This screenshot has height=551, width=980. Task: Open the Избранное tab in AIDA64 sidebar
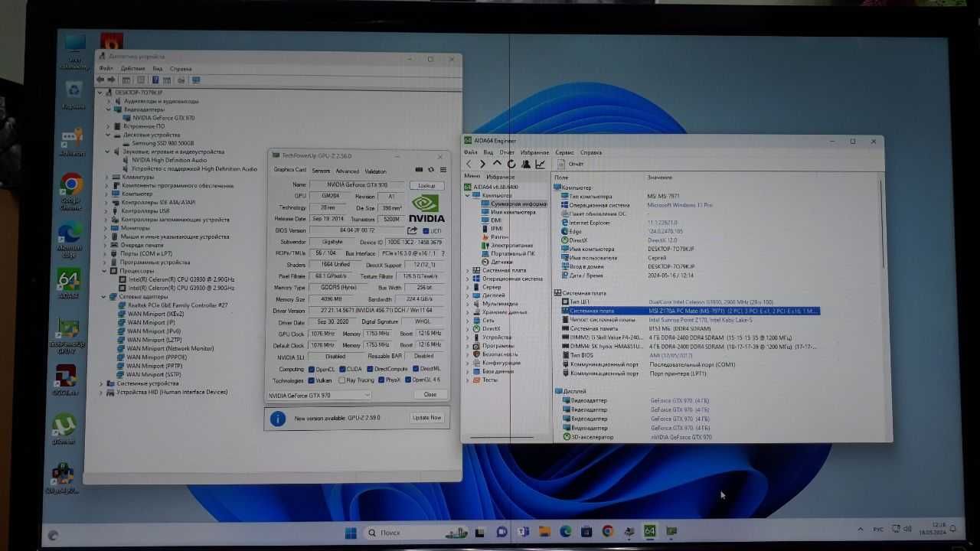click(x=501, y=177)
